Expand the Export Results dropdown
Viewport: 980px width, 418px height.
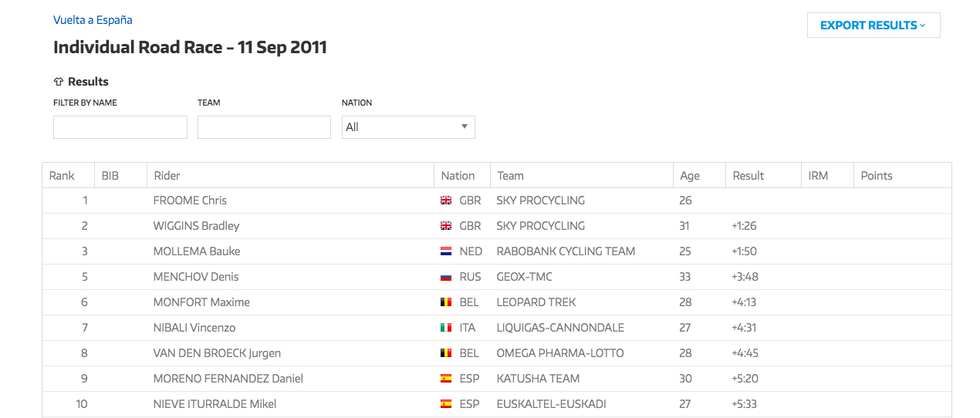(x=874, y=25)
